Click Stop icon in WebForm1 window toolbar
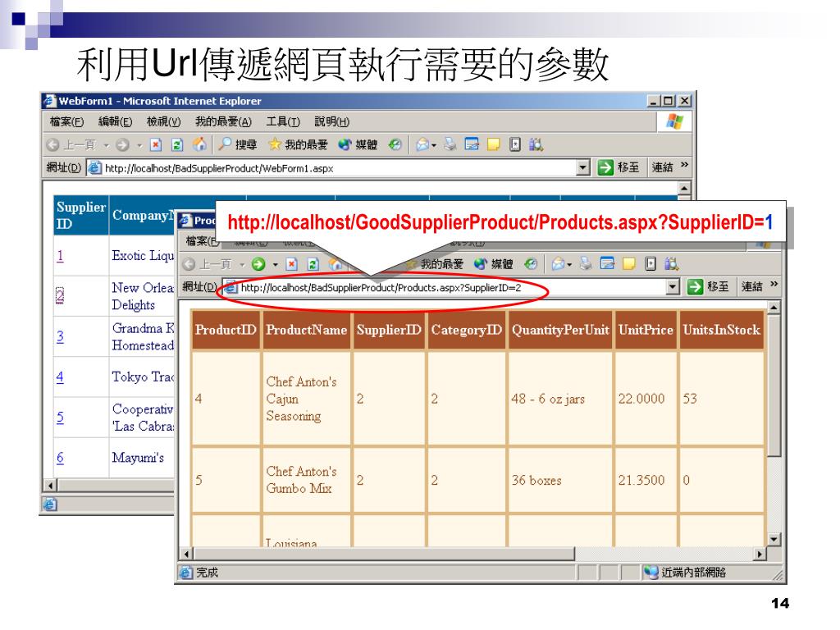The height and width of the screenshot is (630, 840). click(155, 144)
